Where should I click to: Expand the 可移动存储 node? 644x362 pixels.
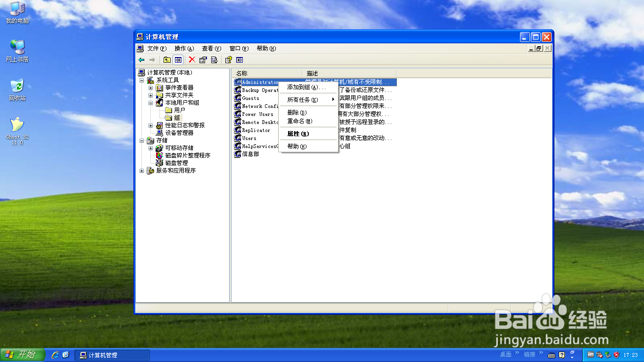point(151,148)
